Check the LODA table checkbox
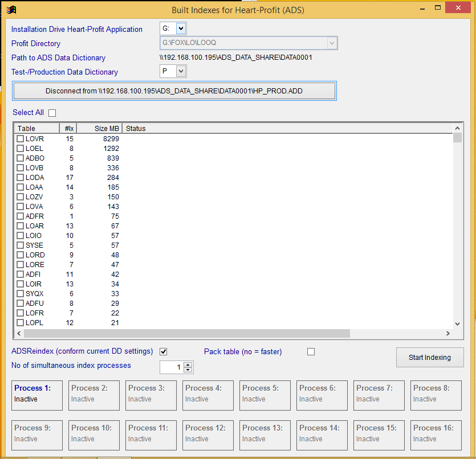 (21, 178)
